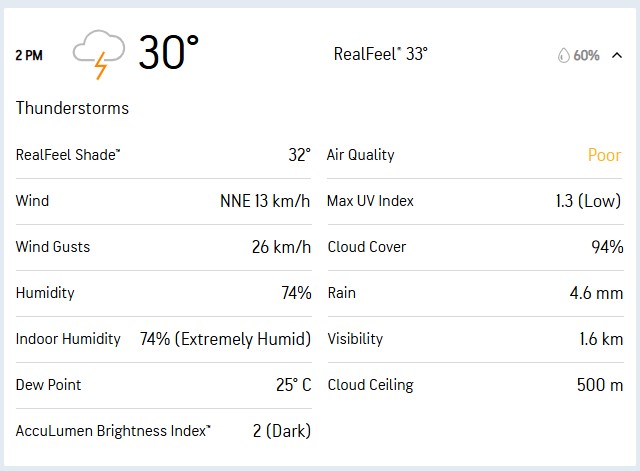Click the RealFeel Shade label
This screenshot has height=471, width=640.
click(68, 155)
